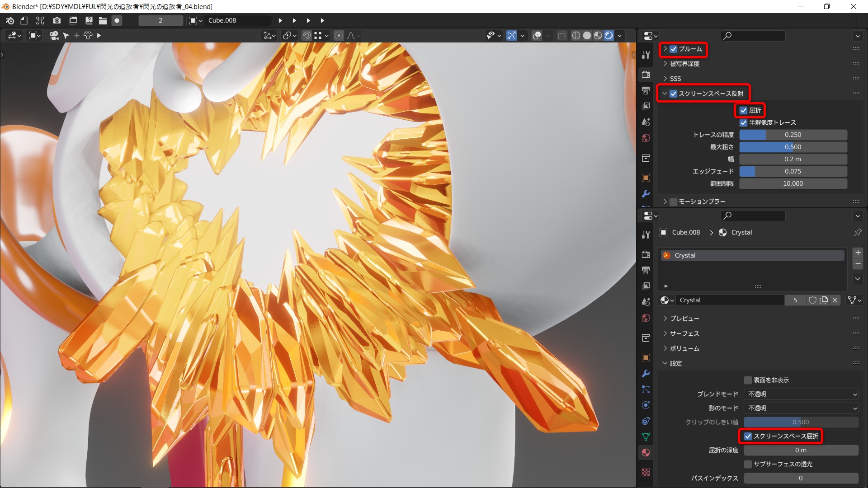Switch to rendered viewport shading mode
This screenshot has width=868, height=488.
coord(609,35)
